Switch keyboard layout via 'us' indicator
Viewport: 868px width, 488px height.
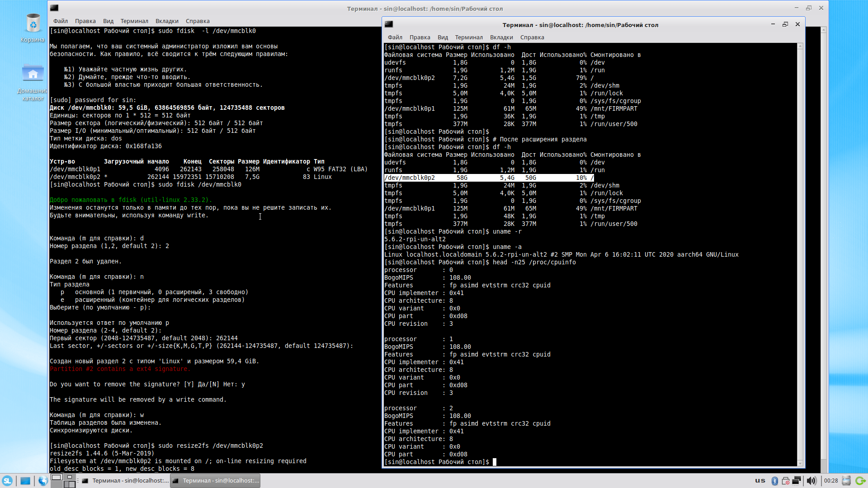tap(760, 480)
